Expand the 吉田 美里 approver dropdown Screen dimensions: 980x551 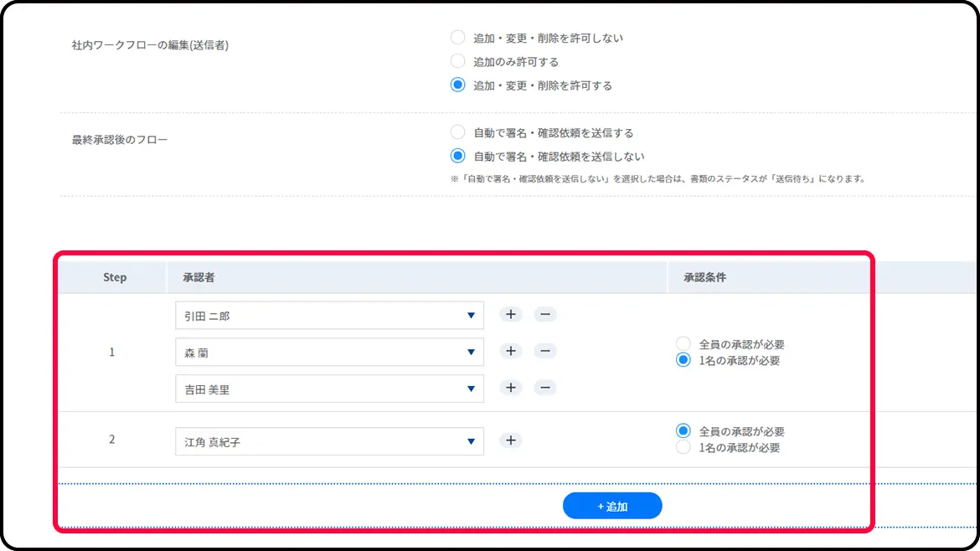pyautogui.click(x=329, y=389)
